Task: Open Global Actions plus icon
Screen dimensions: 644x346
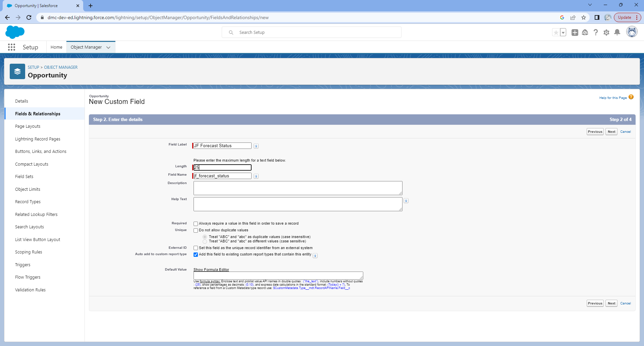Action: point(575,33)
